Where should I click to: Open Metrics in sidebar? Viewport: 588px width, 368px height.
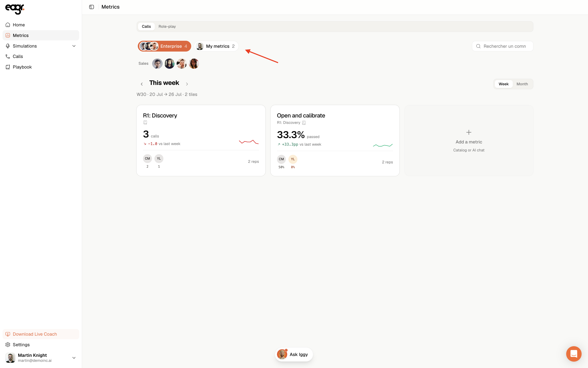pos(41,35)
